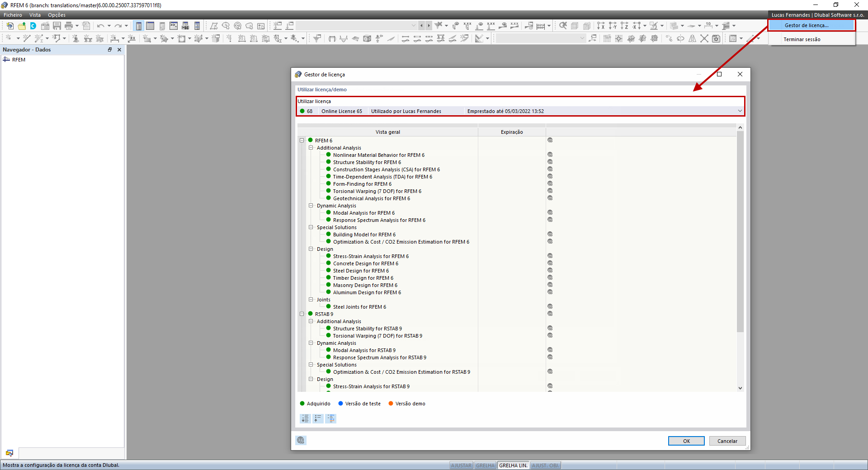Save the model using the floppy disk icon

pos(57,26)
